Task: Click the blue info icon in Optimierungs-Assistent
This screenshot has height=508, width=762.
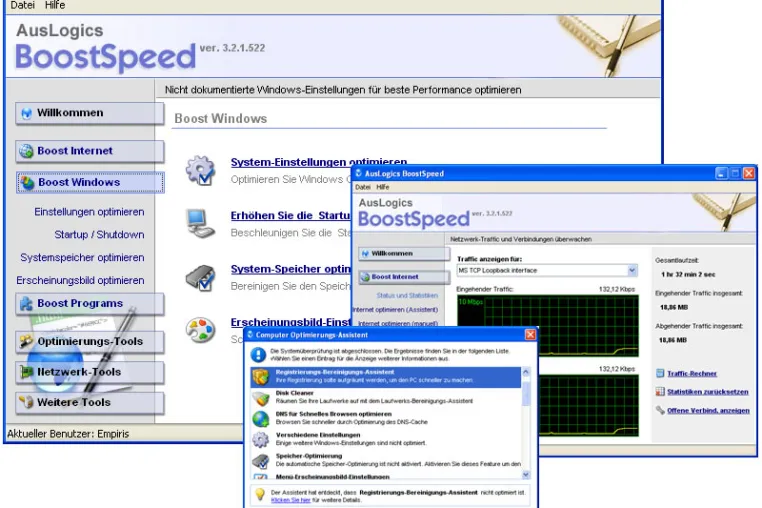Action: [258, 354]
